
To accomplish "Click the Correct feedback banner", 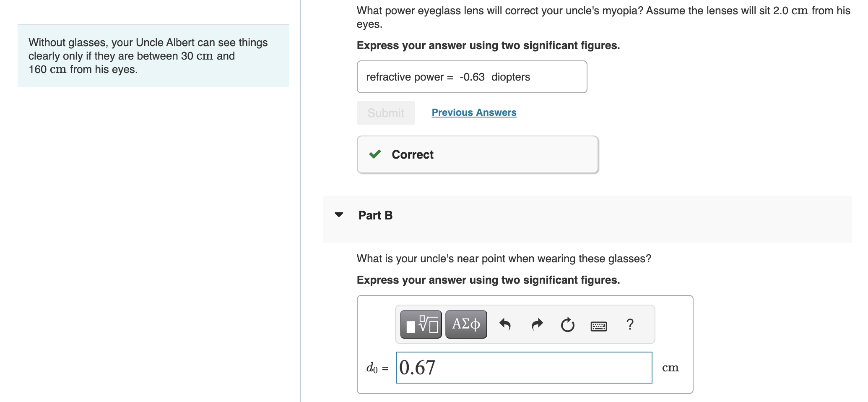I will (477, 154).
